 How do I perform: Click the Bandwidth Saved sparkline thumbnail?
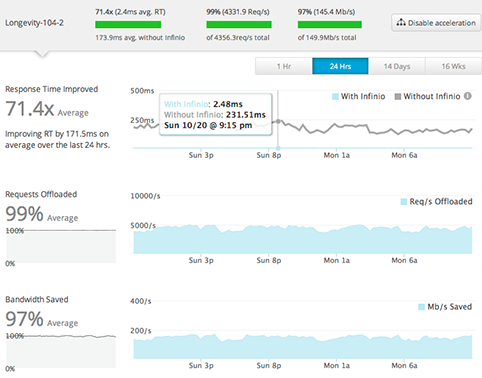(x=61, y=351)
